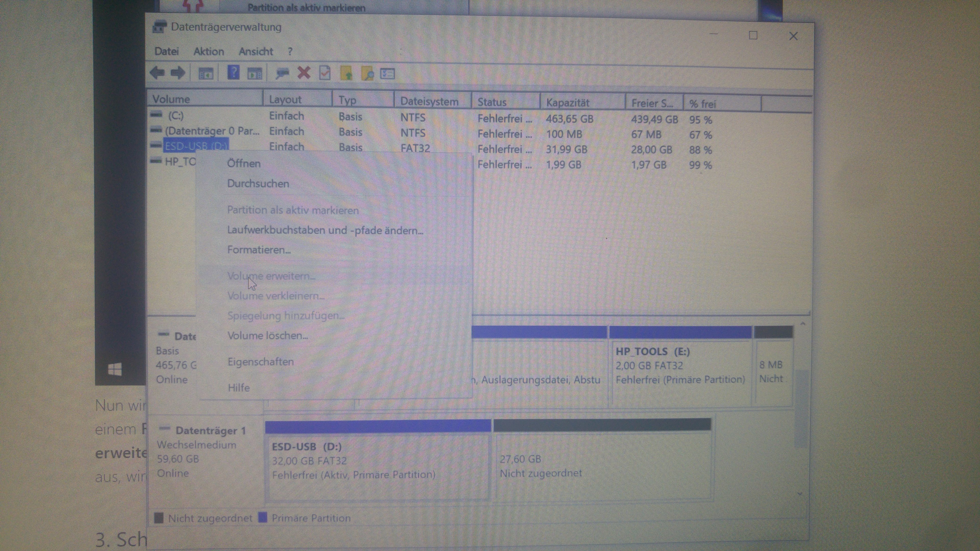The width and height of the screenshot is (980, 551).
Task: Click the scroll-down arrow of disk pane
Action: [800, 494]
